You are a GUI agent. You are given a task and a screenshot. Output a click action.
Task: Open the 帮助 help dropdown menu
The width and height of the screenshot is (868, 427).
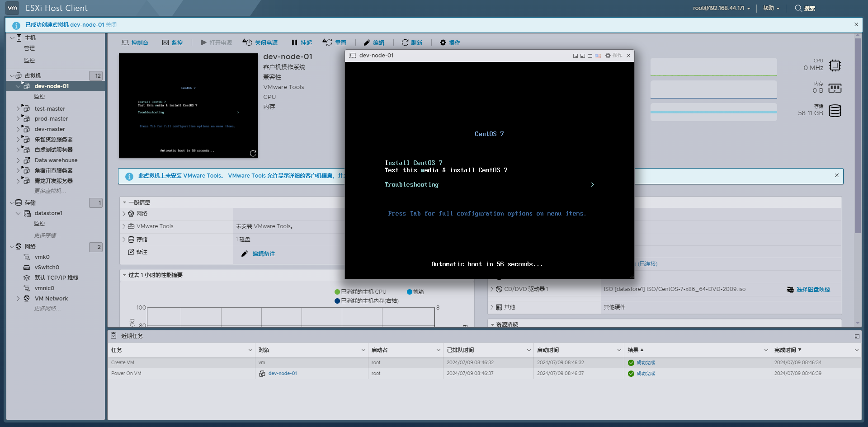pyautogui.click(x=771, y=8)
